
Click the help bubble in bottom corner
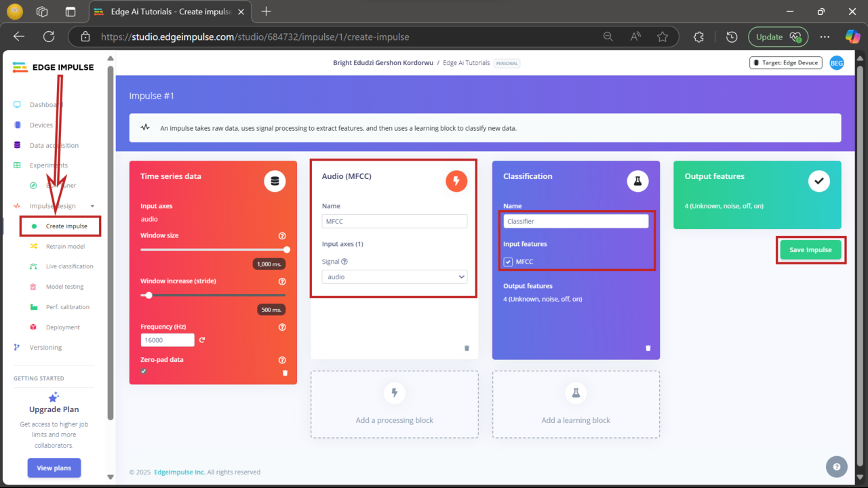pyautogui.click(x=836, y=466)
